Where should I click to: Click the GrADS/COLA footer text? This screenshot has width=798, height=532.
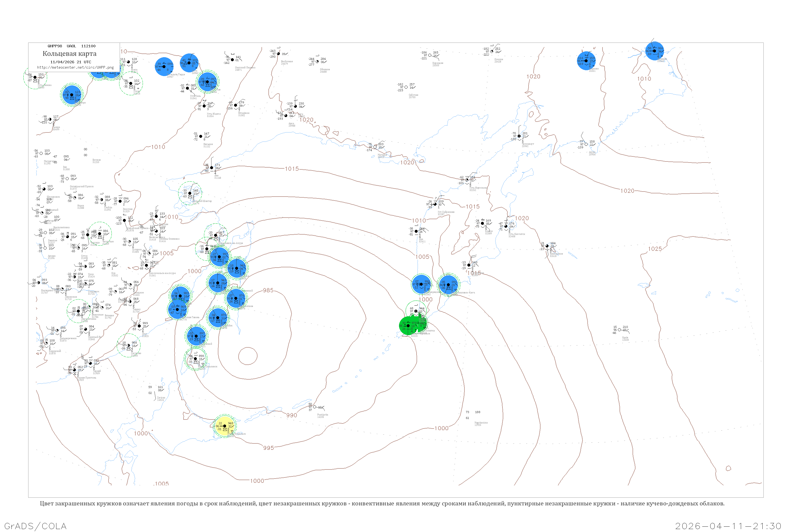[x=35, y=526]
